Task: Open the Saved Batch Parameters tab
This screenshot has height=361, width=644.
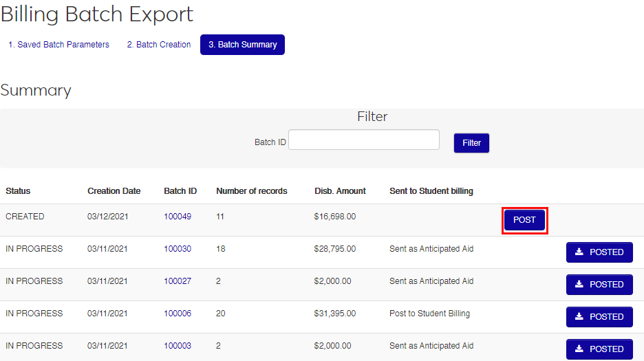Action: tap(58, 45)
